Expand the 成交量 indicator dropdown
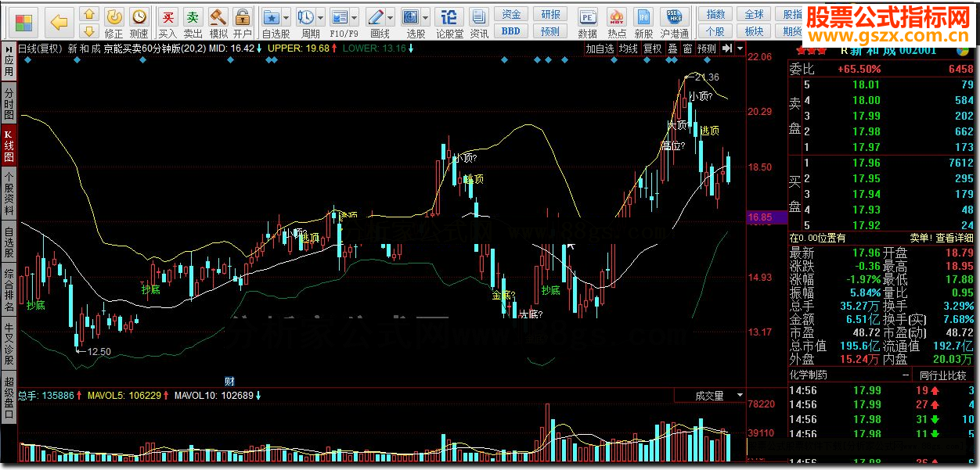The image size is (980, 470). pos(740,396)
